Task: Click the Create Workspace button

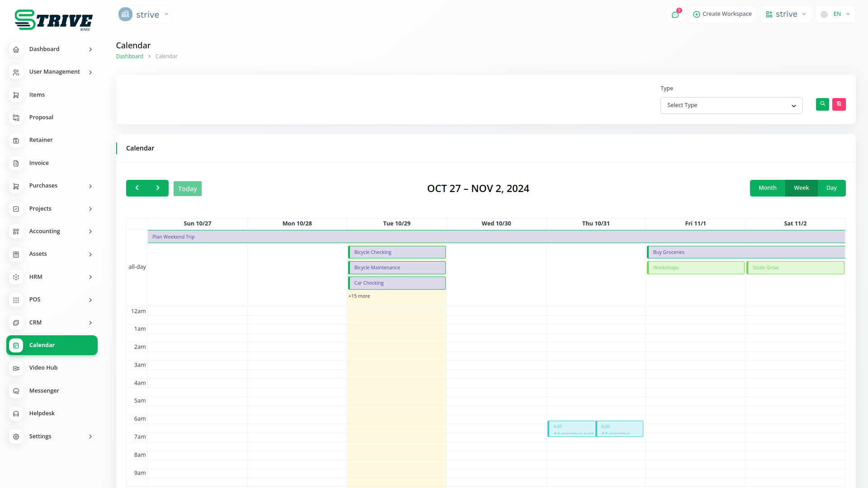Action: [x=722, y=14]
